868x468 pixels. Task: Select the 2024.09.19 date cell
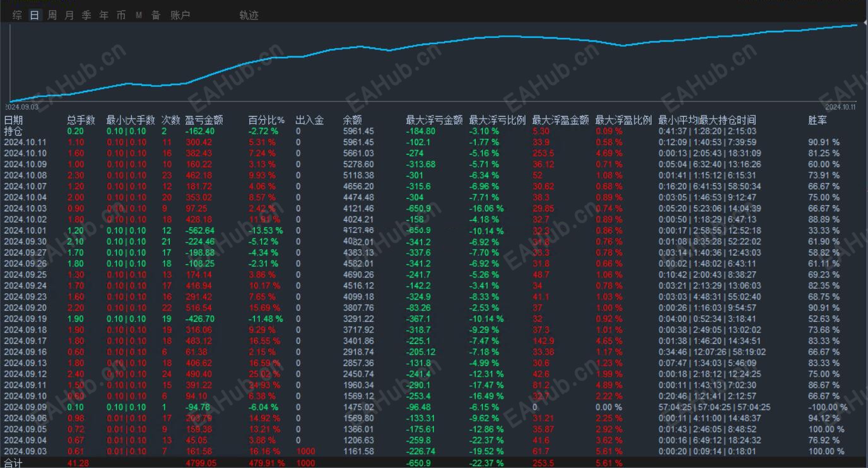[25, 319]
